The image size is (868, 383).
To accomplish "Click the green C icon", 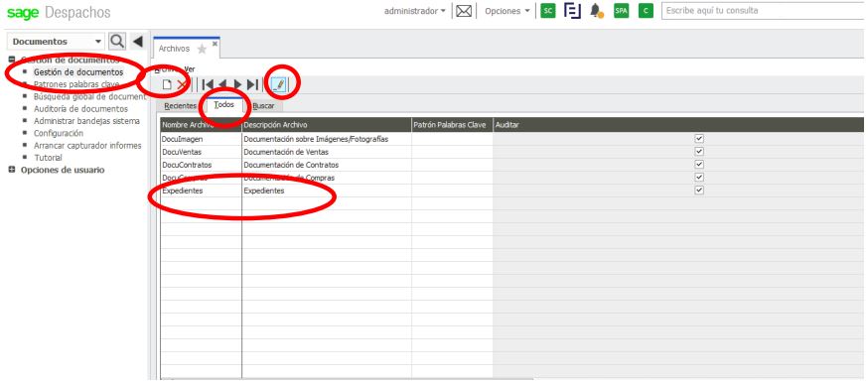I will [646, 11].
